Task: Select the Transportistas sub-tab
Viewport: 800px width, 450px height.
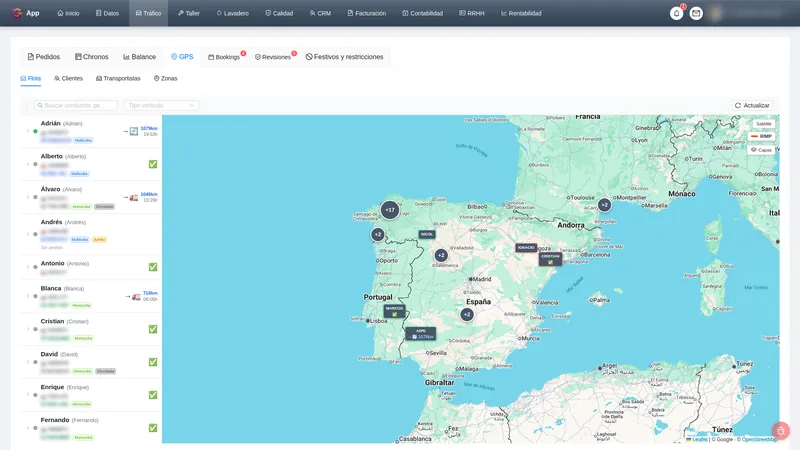Action: pos(118,79)
